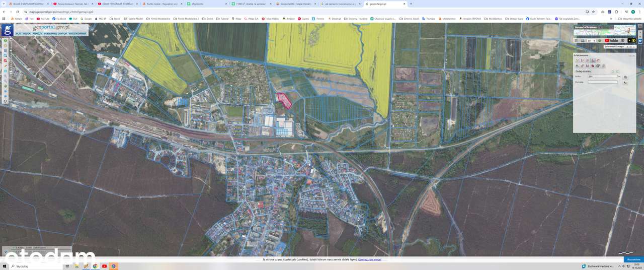Viewport: 644px width, 270px height.
Task: Click the red icon in the map toolbar
Action: [6, 61]
